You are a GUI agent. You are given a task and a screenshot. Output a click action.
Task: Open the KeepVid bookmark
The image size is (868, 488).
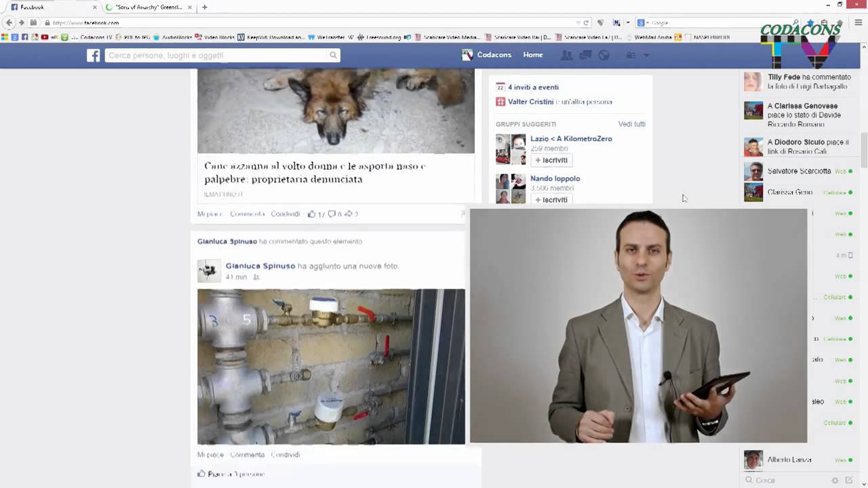point(271,37)
